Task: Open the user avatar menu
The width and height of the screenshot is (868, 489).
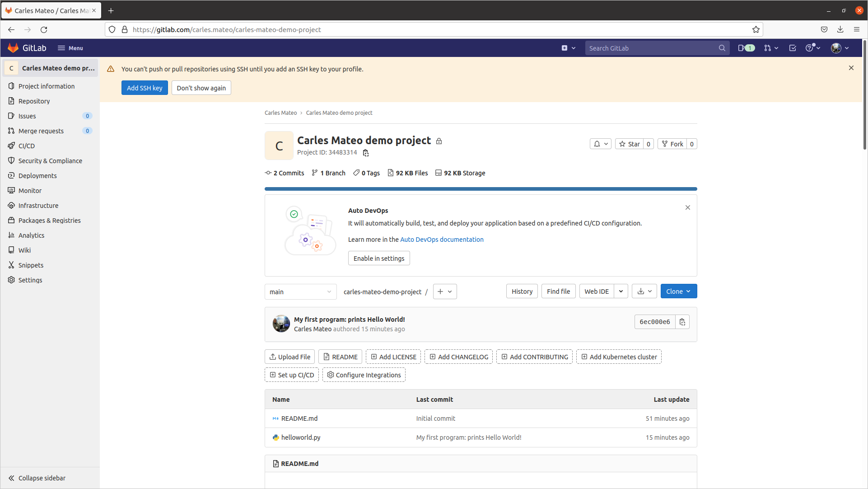Action: point(840,48)
